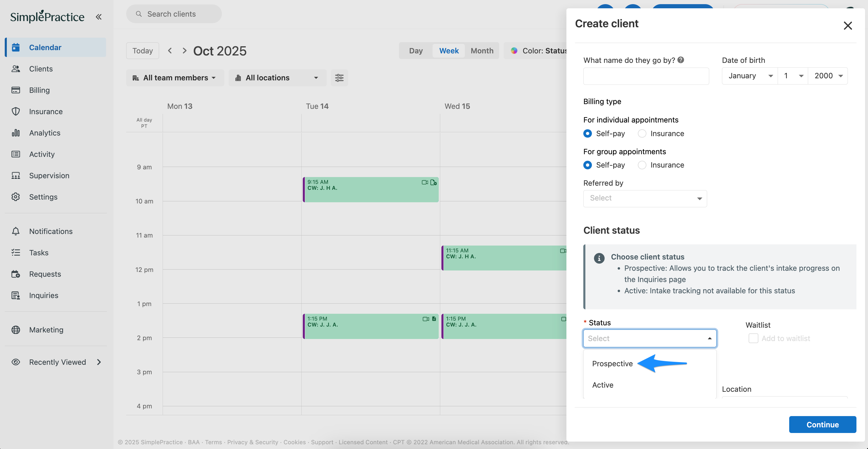Viewport: 868px width, 449px height.
Task: Open Wednesday 1:15 PM CW: J. J. A. appointment
Action: (504, 326)
